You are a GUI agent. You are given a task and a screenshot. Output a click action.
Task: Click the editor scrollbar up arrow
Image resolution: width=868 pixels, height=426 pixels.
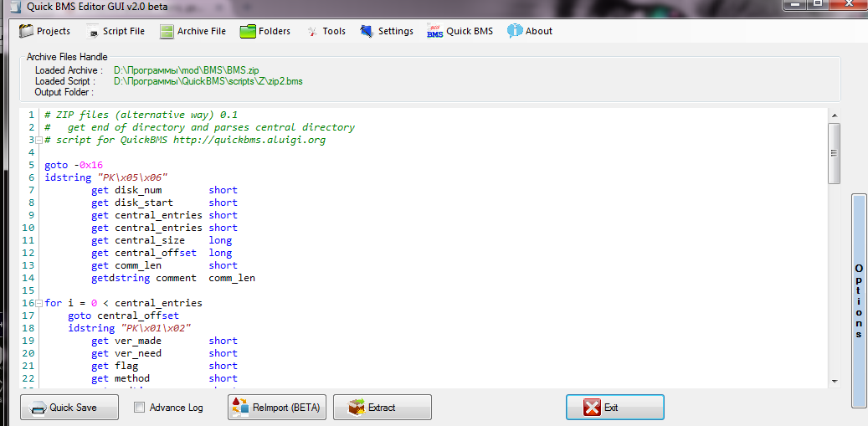pos(835,115)
